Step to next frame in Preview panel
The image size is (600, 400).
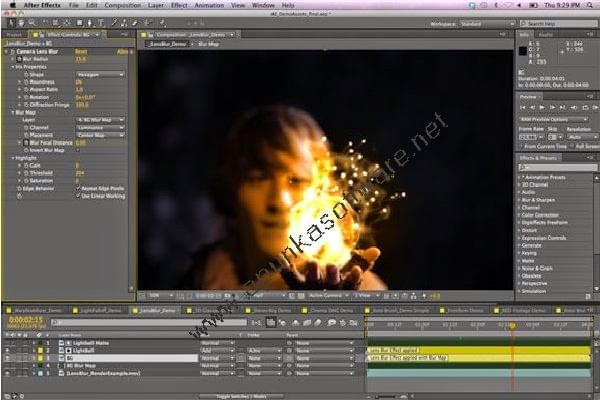pyautogui.click(x=552, y=108)
